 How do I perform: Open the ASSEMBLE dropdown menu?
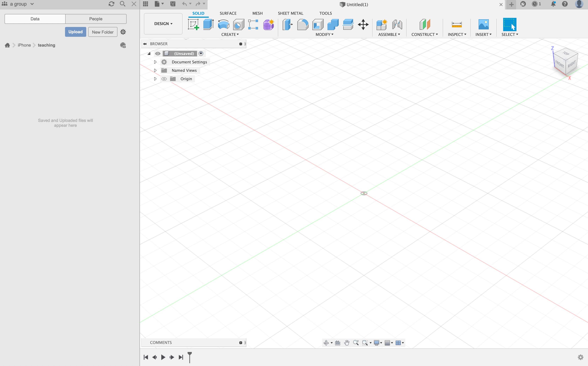click(389, 34)
